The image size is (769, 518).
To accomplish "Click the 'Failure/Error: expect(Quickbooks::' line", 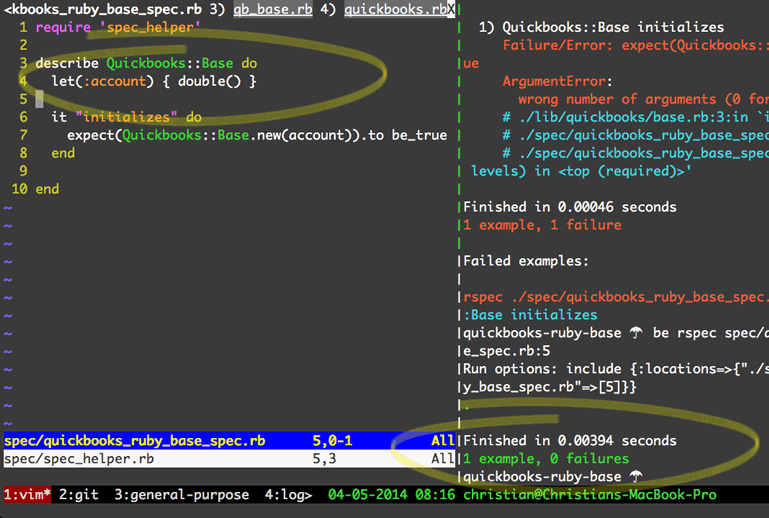I will (636, 45).
